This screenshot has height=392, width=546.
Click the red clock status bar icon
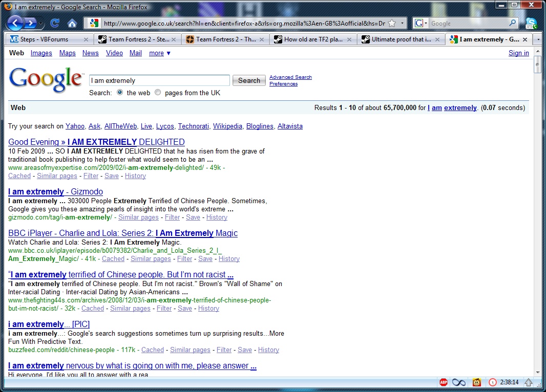point(492,382)
